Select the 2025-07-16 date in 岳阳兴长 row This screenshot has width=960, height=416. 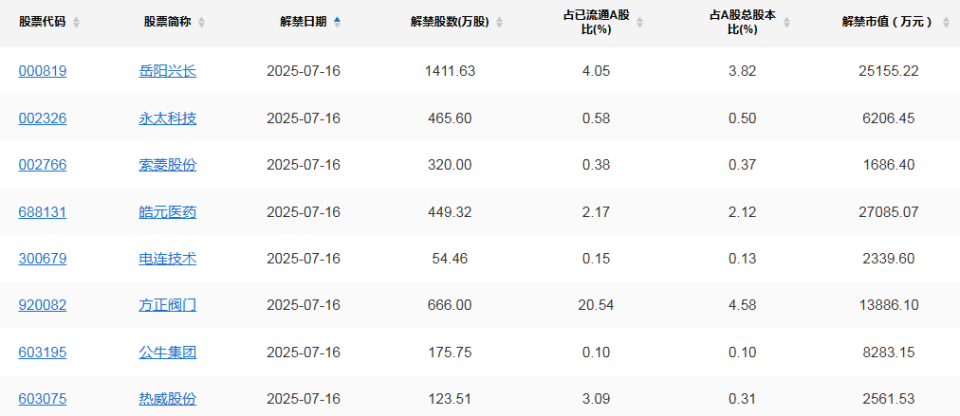pyautogui.click(x=304, y=72)
